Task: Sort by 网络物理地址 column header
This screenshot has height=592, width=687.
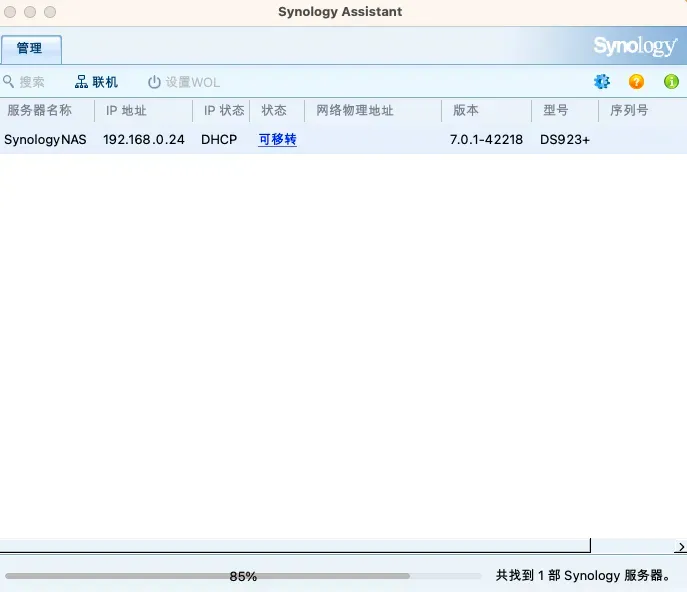Action: pos(373,110)
